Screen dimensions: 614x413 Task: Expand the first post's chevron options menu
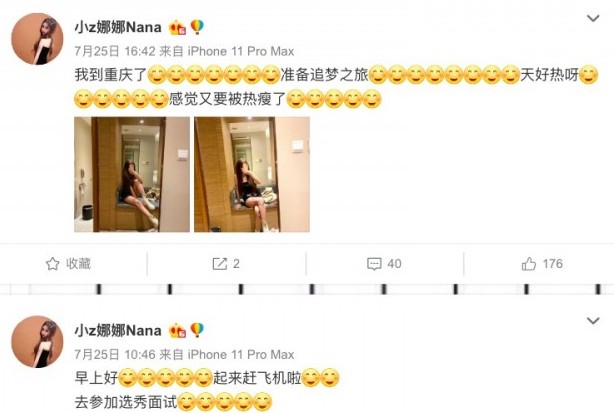pyautogui.click(x=593, y=18)
